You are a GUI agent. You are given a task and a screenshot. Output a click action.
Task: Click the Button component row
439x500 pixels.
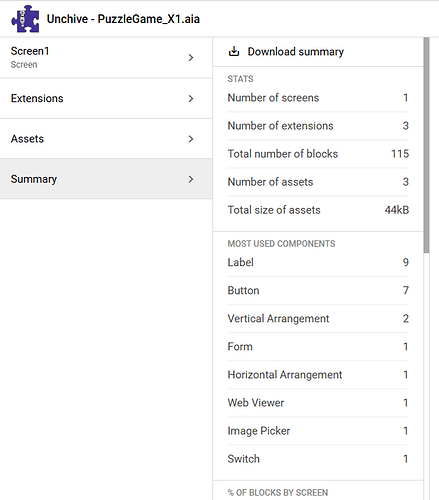click(318, 290)
